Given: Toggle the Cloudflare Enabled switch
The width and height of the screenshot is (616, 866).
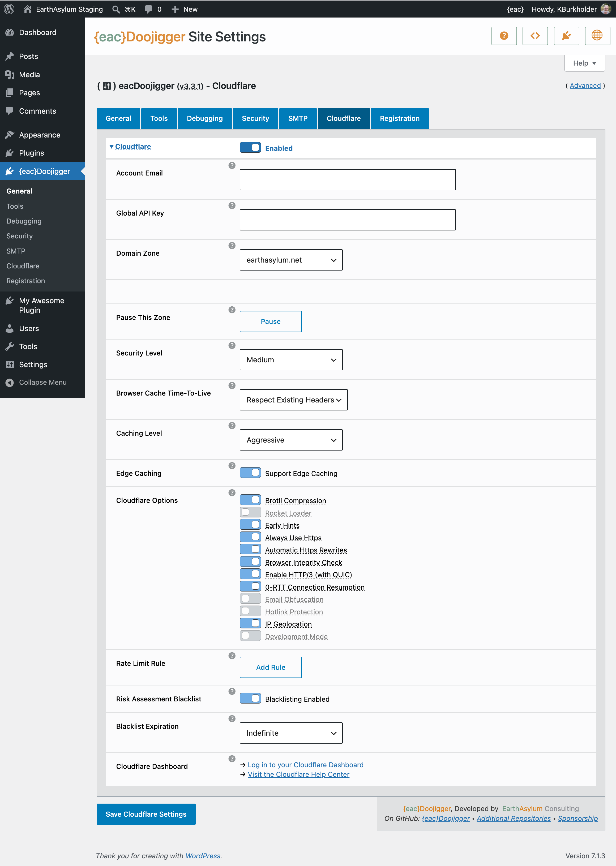Looking at the screenshot, I should [250, 148].
